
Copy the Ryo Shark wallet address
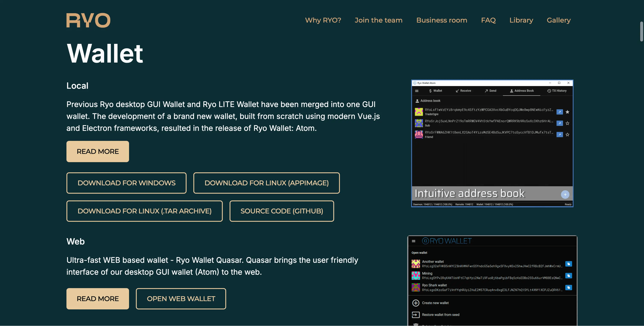(568, 287)
